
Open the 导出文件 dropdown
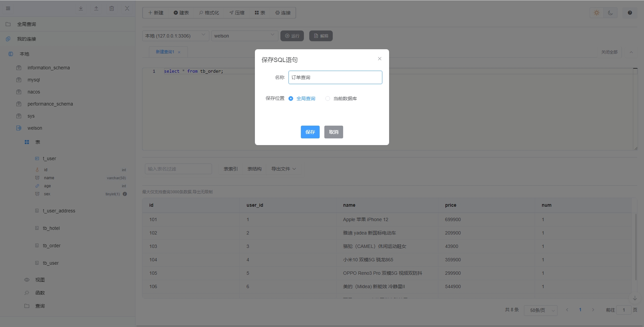point(284,169)
